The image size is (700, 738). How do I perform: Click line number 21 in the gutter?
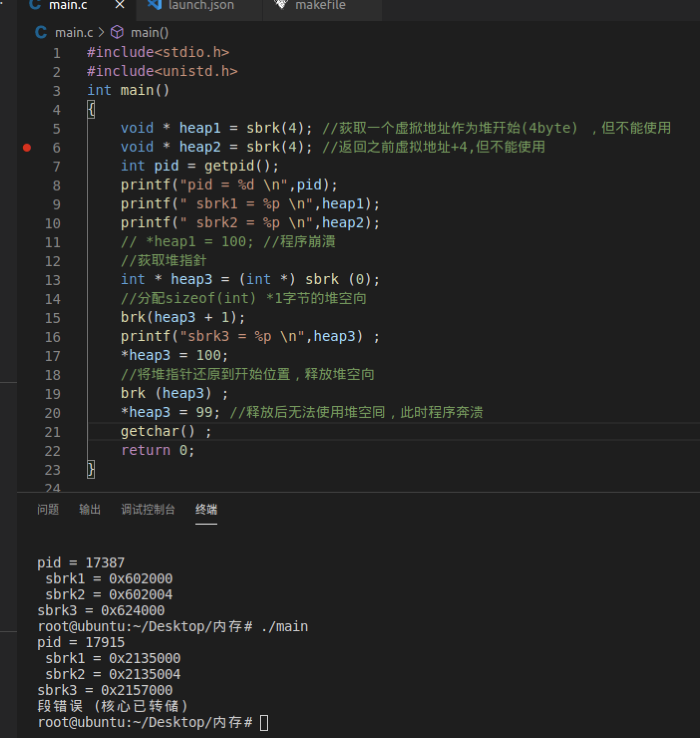tap(52, 431)
